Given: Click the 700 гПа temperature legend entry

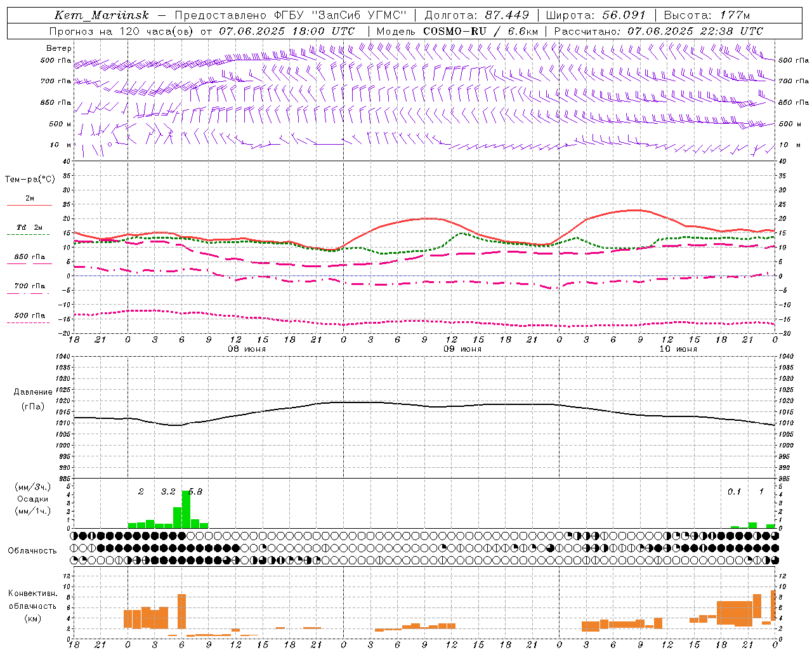Looking at the screenshot, I should click(30, 286).
